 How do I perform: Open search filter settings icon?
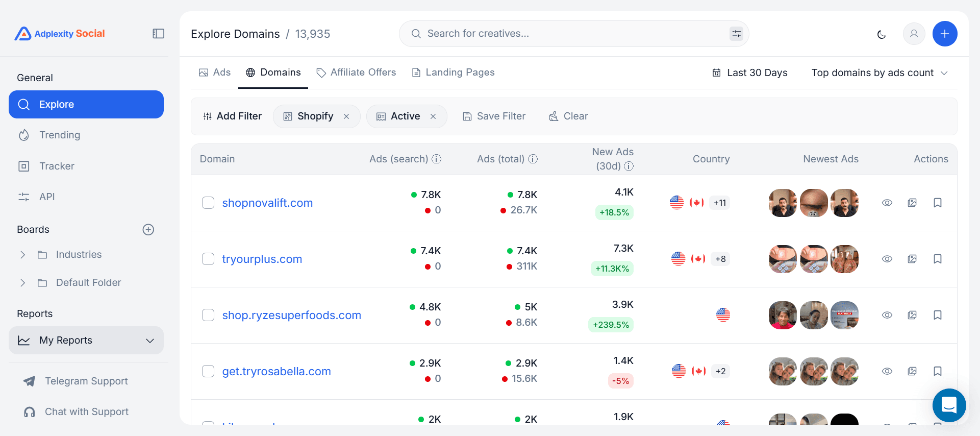pyautogui.click(x=736, y=34)
